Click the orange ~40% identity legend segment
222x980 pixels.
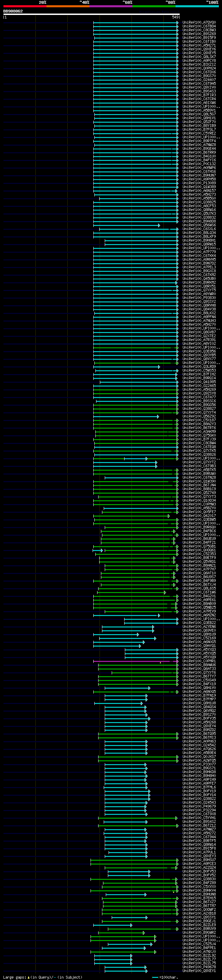[x=68, y=6]
